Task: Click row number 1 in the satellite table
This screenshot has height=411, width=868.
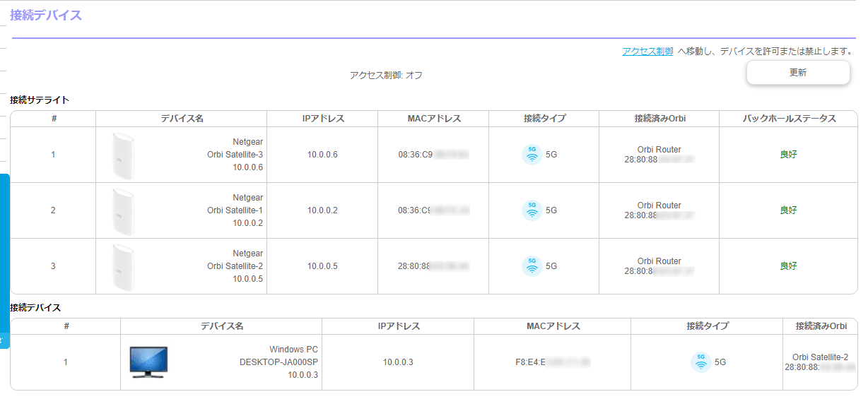Action: (53, 155)
